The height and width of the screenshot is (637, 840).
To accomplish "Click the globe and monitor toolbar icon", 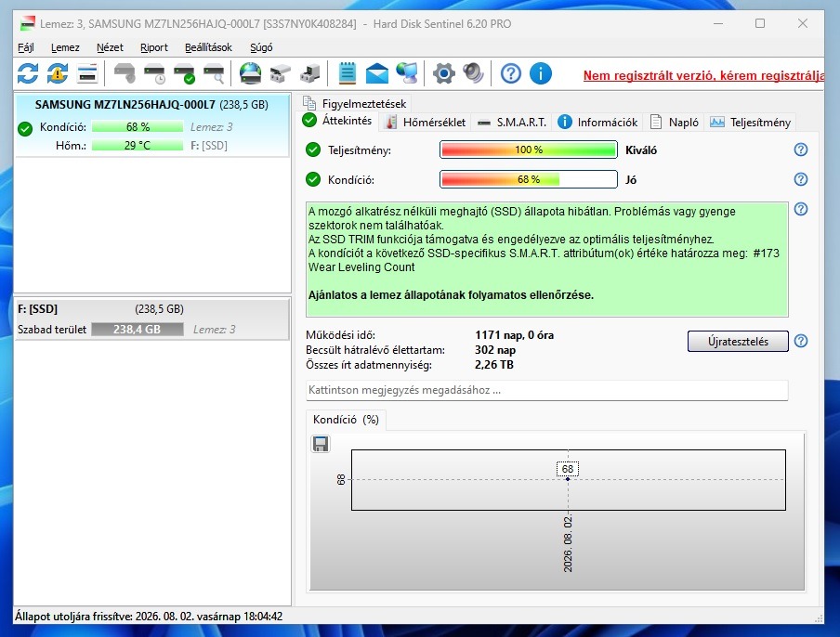I will point(407,74).
